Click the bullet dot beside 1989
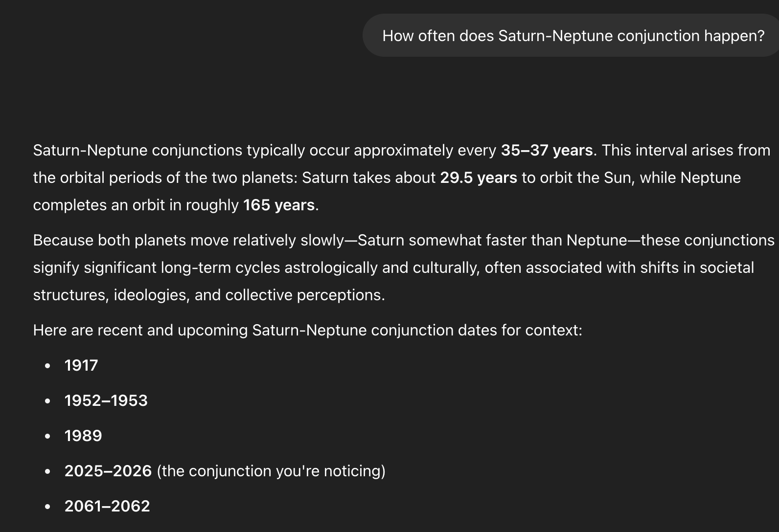Image resolution: width=779 pixels, height=532 pixels. click(47, 436)
